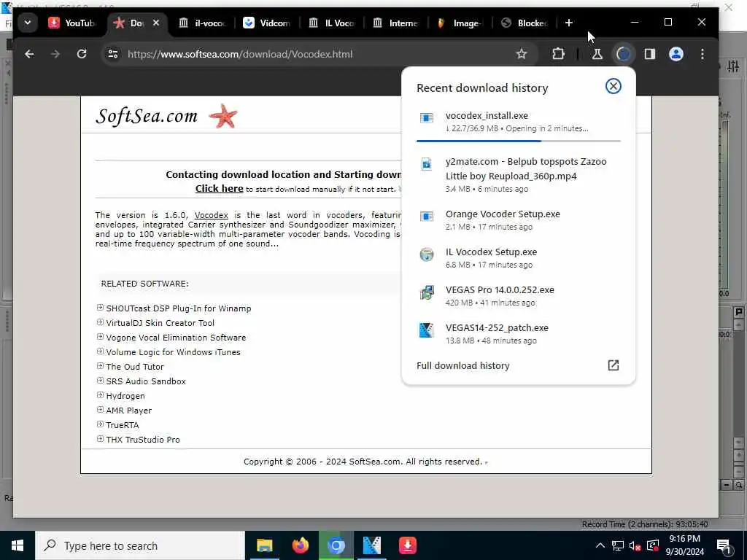Open Vogone Vocal Elimination Software link
This screenshot has width=747, height=560.
pos(176,338)
